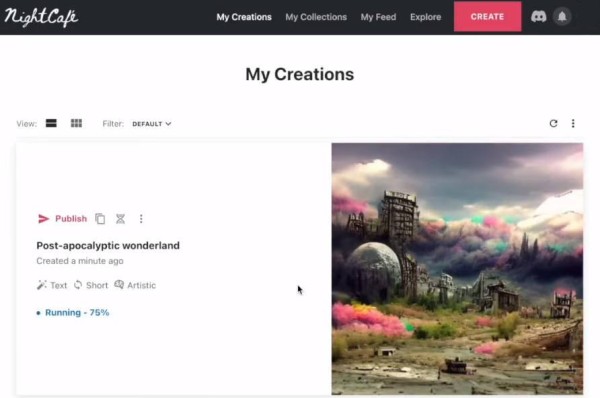The image size is (600, 398).
Task: Click the Publish link text
Action: coord(71,219)
